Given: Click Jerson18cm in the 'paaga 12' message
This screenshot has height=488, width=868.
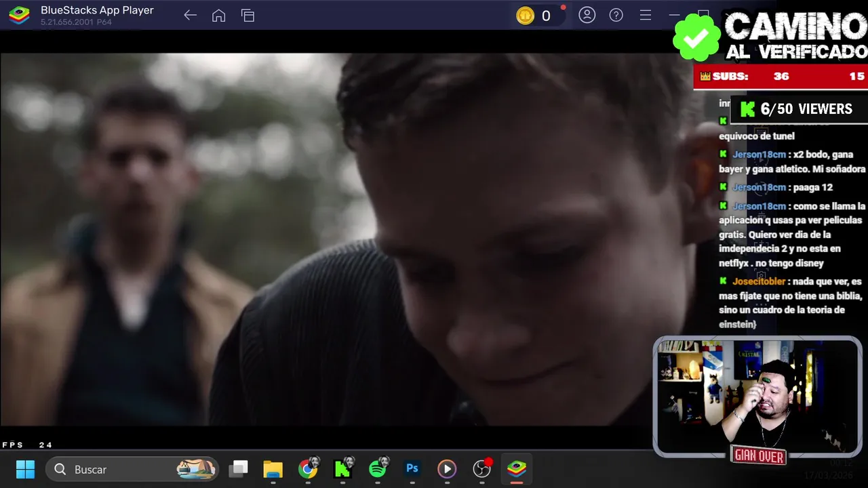Looking at the screenshot, I should point(759,187).
